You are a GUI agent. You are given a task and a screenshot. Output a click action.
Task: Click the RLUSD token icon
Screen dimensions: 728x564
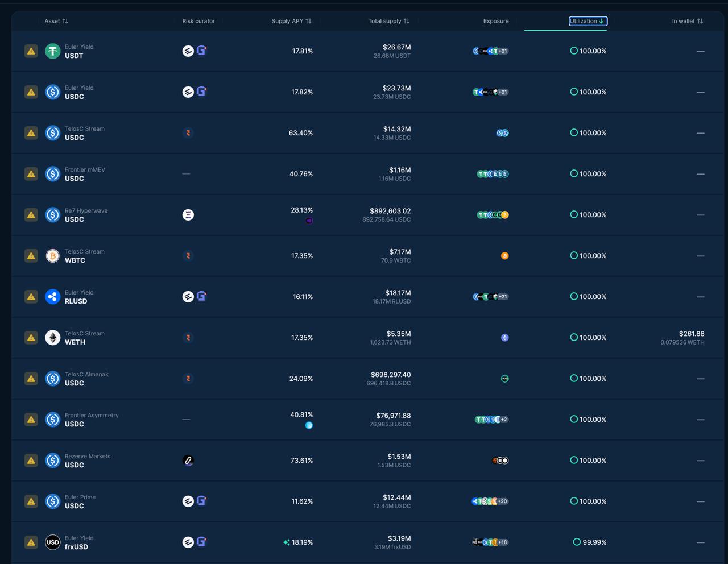pos(53,297)
